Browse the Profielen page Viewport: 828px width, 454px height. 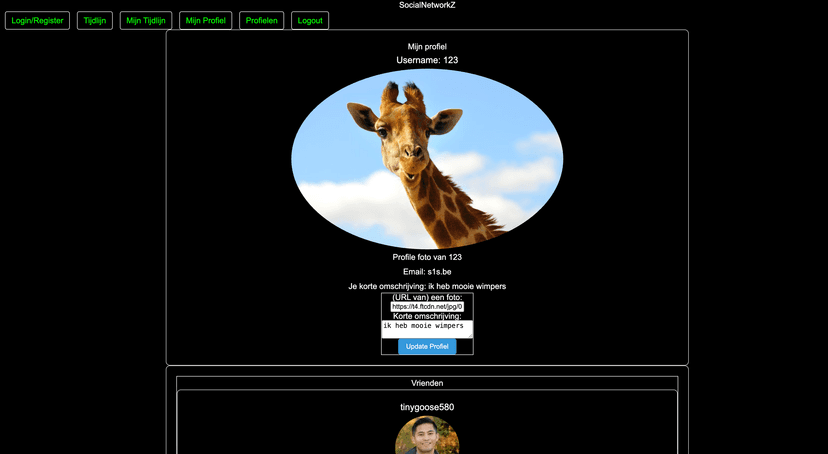pos(262,20)
